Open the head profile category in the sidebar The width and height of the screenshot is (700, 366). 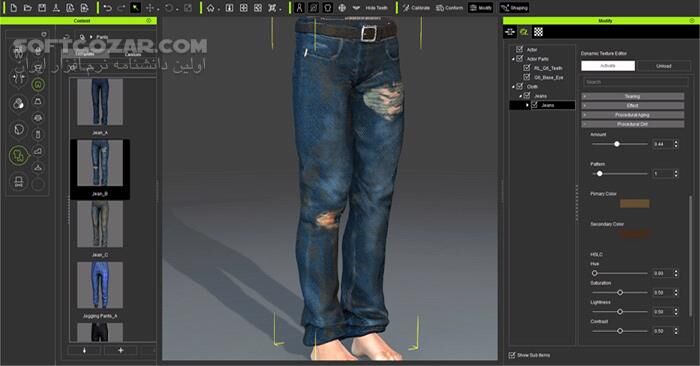(18, 129)
